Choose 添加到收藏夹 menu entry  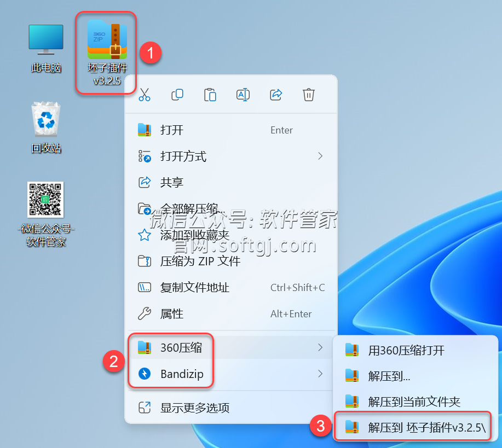pyautogui.click(x=231, y=235)
